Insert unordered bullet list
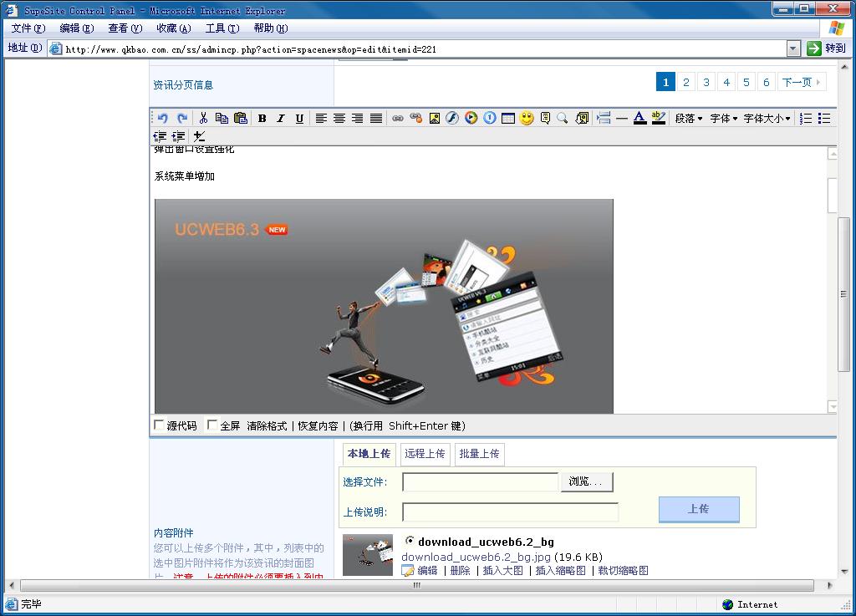Viewport: 856px width, 616px height. pyautogui.click(x=824, y=119)
